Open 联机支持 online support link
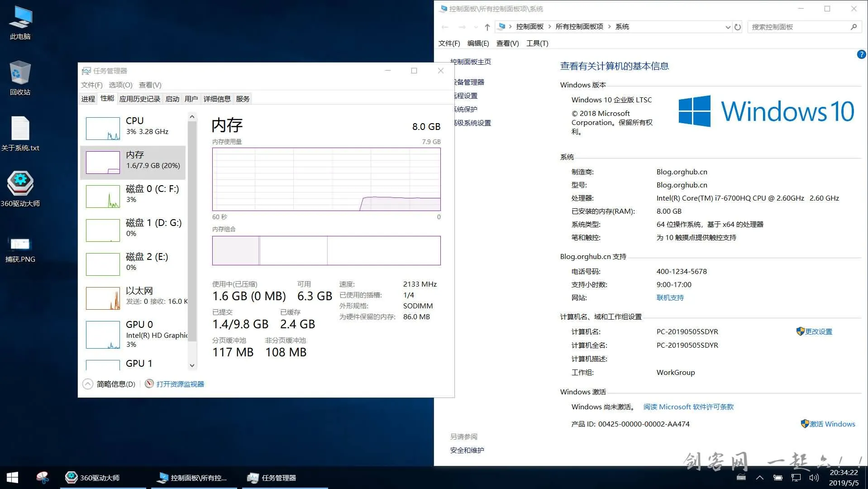This screenshot has height=489, width=868. click(670, 297)
